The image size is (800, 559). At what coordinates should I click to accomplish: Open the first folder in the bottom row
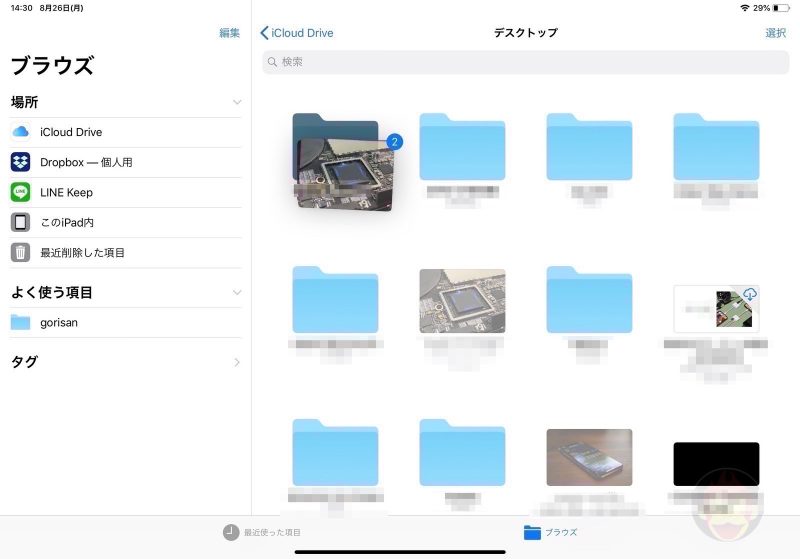point(335,452)
